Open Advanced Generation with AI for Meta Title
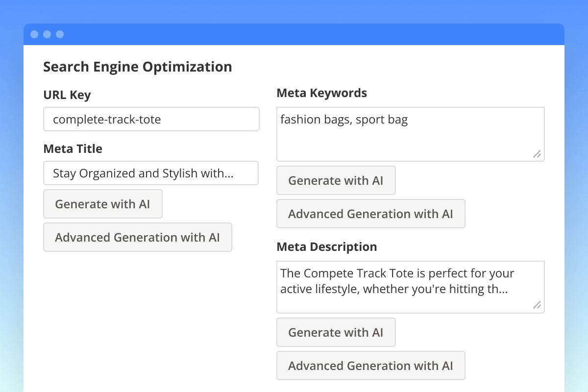This screenshot has width=588, height=392. pos(137,238)
